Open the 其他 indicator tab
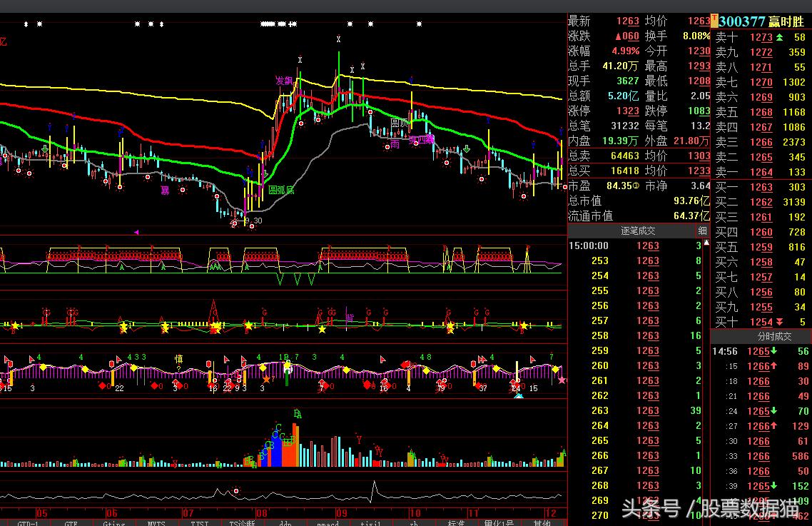The image size is (812, 526). point(542,522)
